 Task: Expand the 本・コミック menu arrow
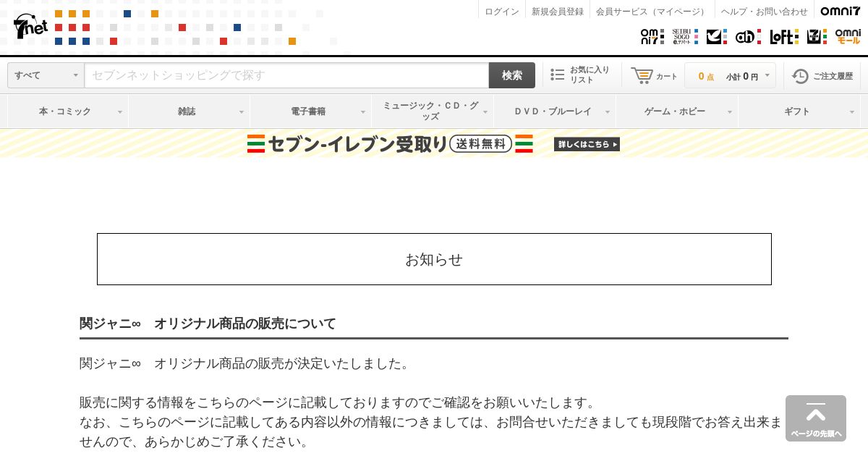coord(120,112)
